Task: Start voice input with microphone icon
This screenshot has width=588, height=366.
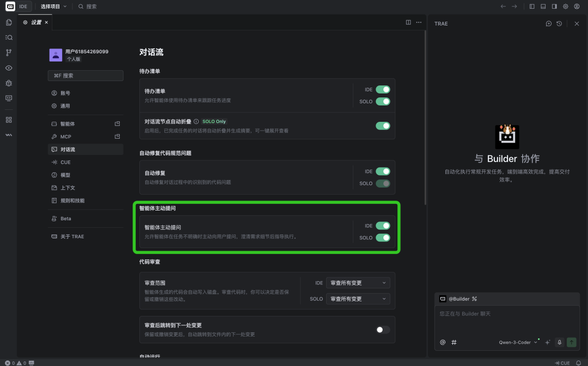Action: pyautogui.click(x=560, y=343)
